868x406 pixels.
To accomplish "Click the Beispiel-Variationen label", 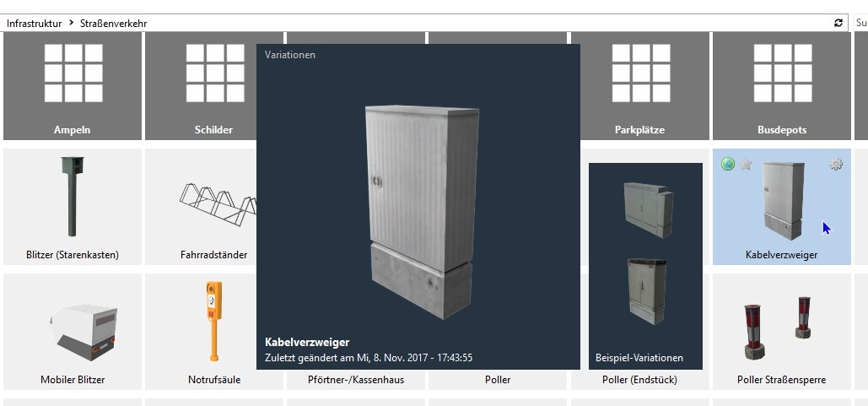I will pyautogui.click(x=639, y=358).
